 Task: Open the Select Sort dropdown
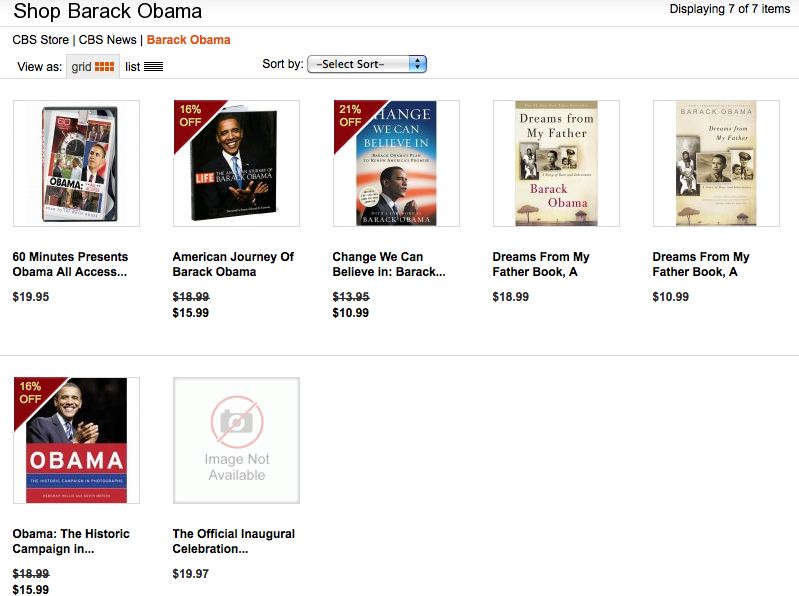click(367, 64)
